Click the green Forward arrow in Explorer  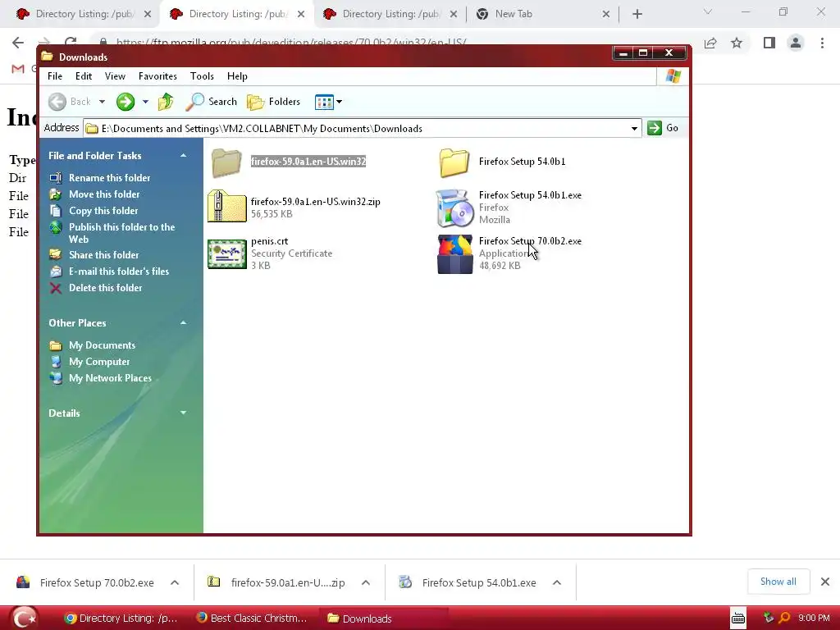(x=126, y=102)
